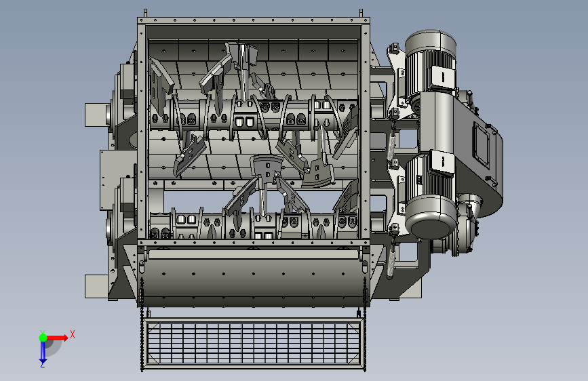Click the blue Z axis arrow of triad

pyautogui.click(x=43, y=352)
